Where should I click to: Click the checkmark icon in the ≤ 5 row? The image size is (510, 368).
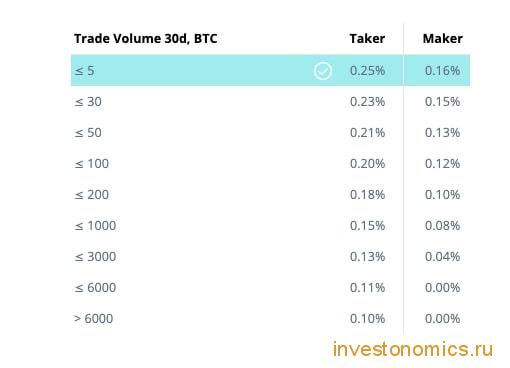(x=322, y=71)
